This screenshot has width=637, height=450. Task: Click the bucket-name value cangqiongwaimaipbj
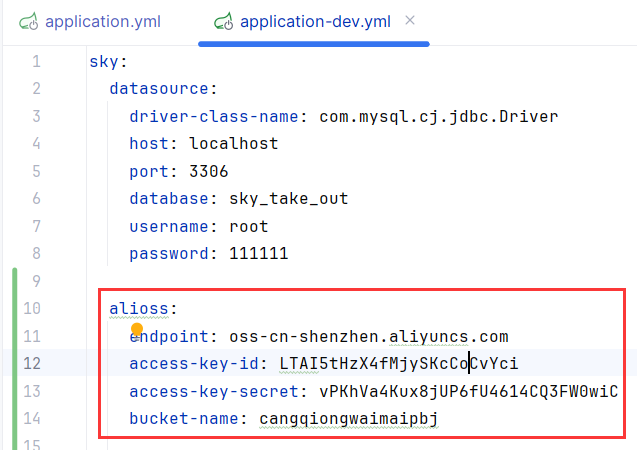[x=349, y=419]
